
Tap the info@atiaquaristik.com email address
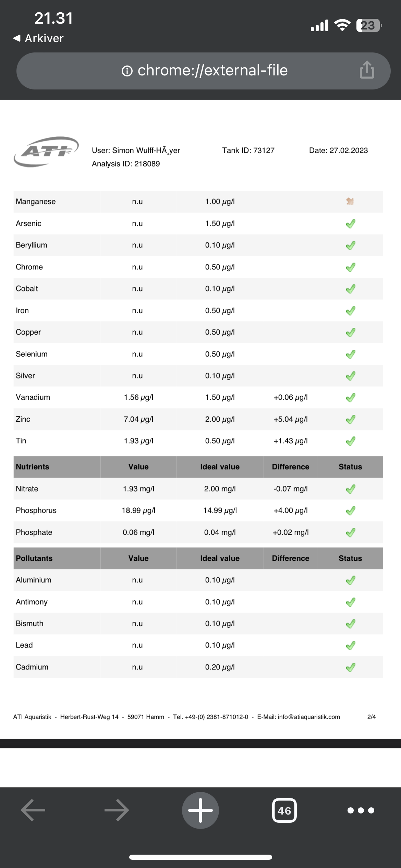pyautogui.click(x=309, y=717)
